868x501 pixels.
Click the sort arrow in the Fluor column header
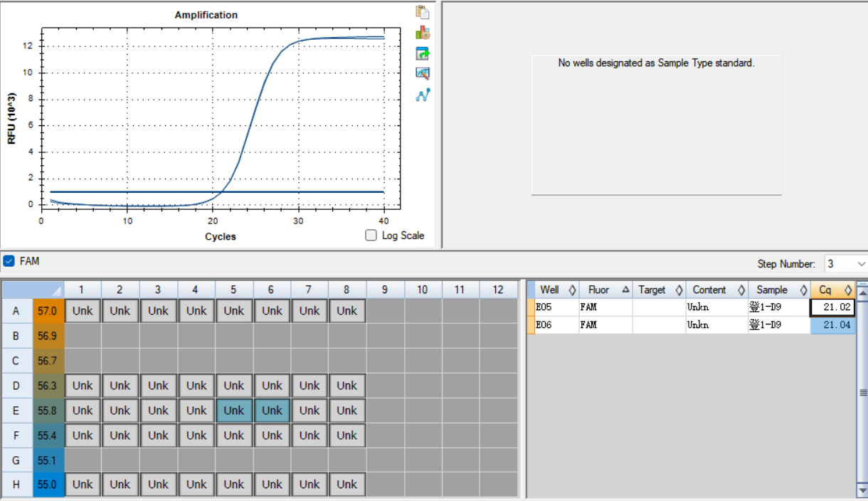tap(625, 290)
